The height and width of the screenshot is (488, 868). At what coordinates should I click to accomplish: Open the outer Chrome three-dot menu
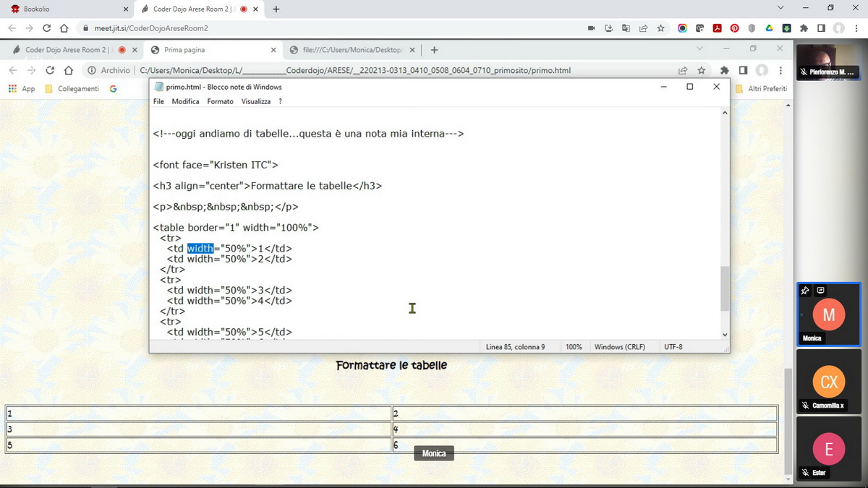coord(856,28)
